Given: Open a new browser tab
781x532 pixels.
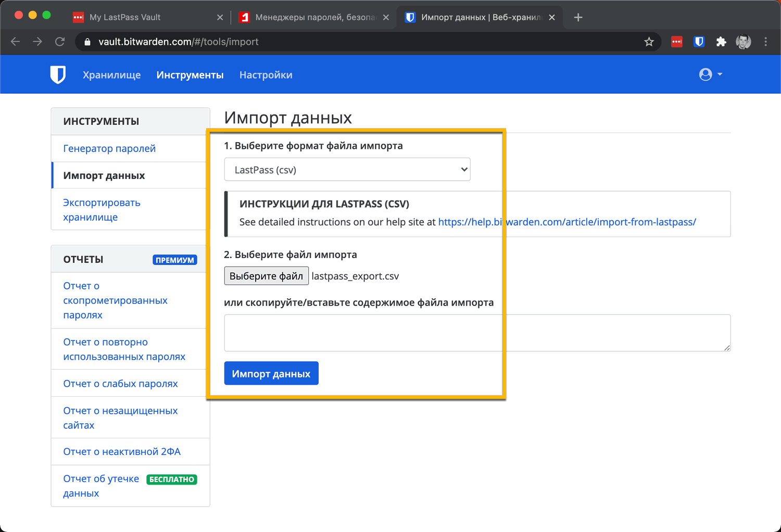Looking at the screenshot, I should point(578,17).
